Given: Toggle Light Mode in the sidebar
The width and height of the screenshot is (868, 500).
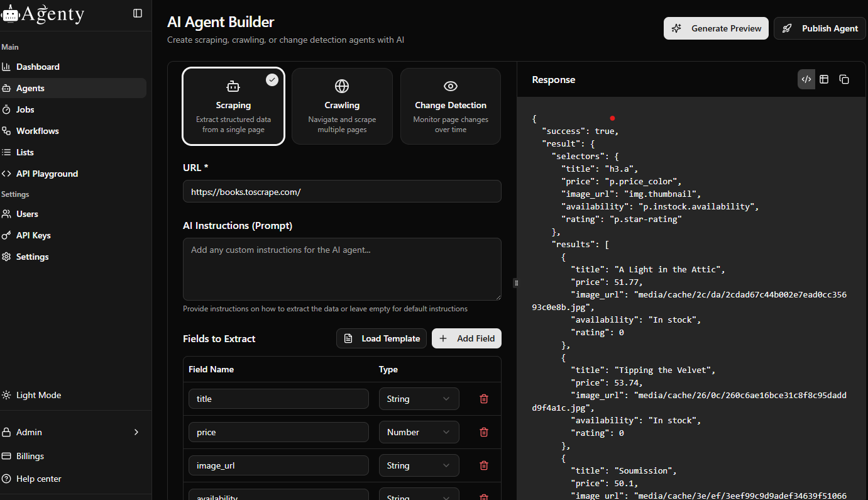Looking at the screenshot, I should (38, 395).
